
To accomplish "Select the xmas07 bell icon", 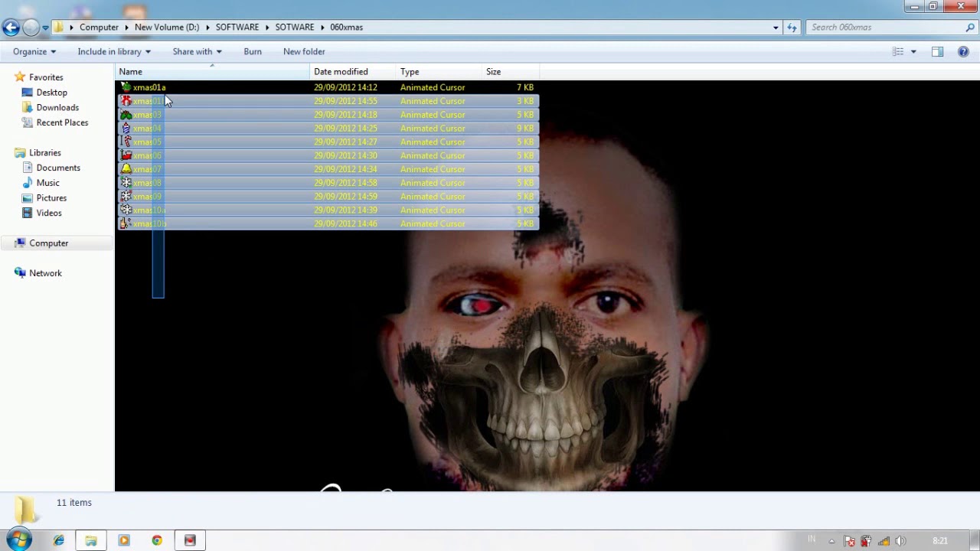I will [x=126, y=169].
